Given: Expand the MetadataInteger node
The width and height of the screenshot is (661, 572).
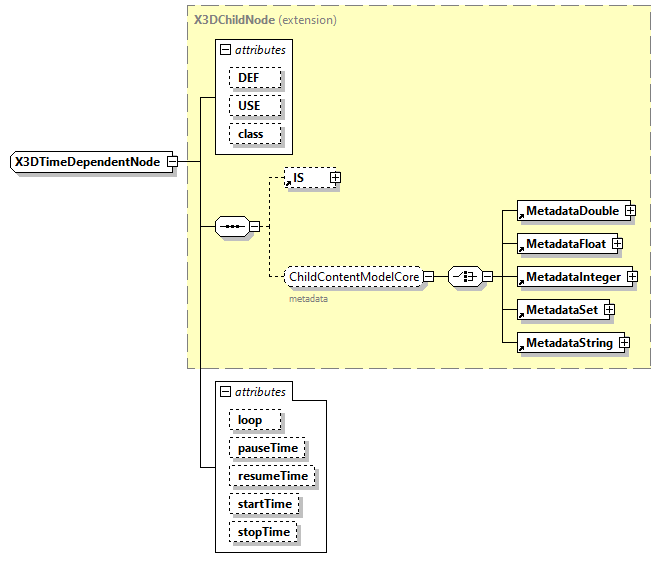Looking at the screenshot, I should [631, 276].
